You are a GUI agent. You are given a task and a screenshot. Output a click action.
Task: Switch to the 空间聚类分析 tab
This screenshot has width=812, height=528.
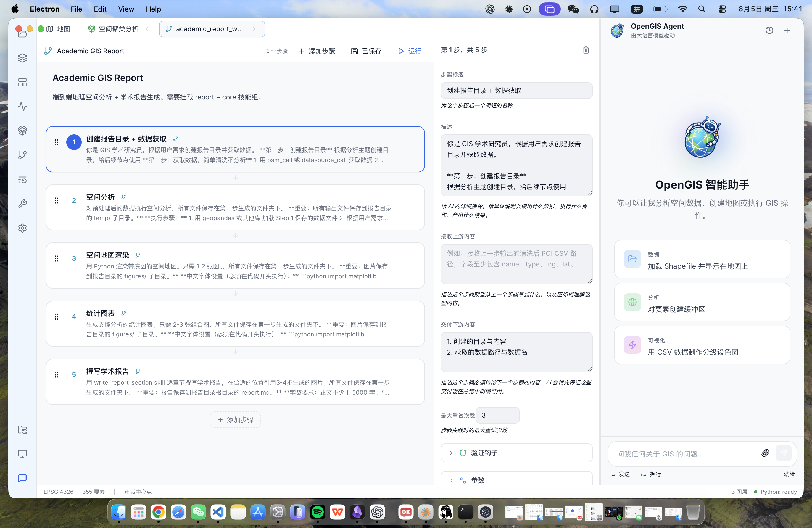point(114,29)
